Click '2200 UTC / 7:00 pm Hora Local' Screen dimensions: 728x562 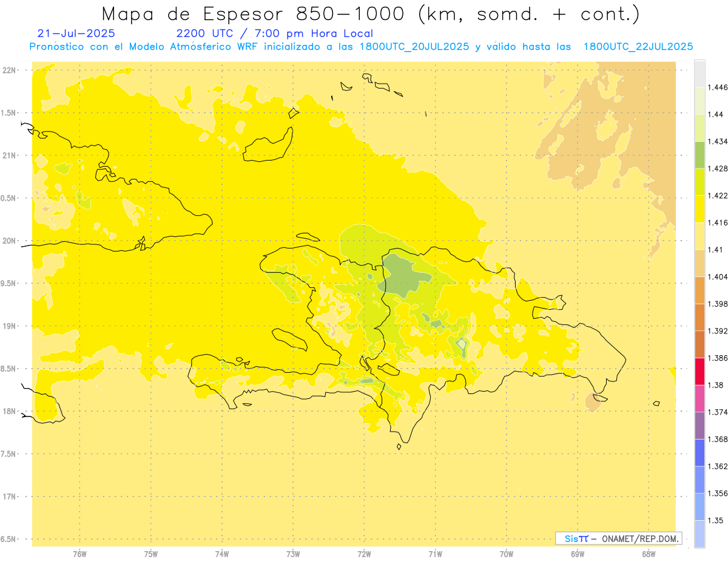(x=274, y=34)
